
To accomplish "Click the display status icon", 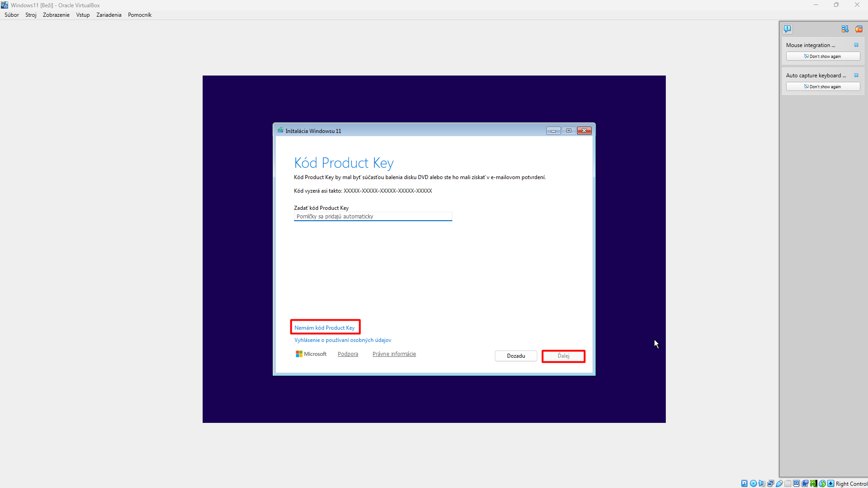I will [x=796, y=483].
